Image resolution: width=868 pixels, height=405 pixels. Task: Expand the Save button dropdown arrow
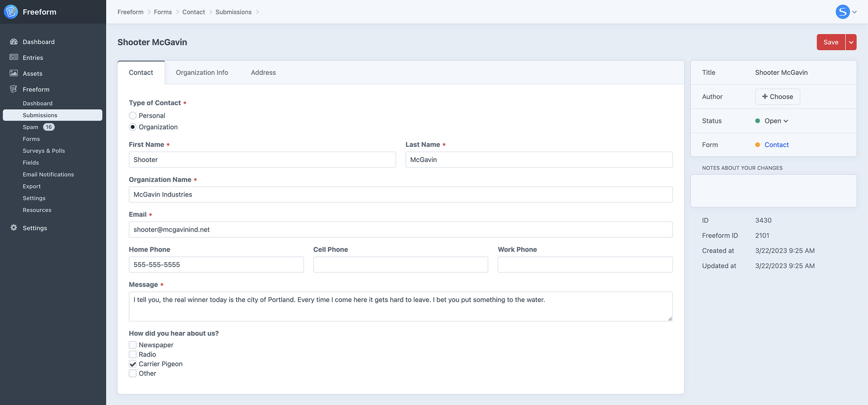click(x=851, y=42)
